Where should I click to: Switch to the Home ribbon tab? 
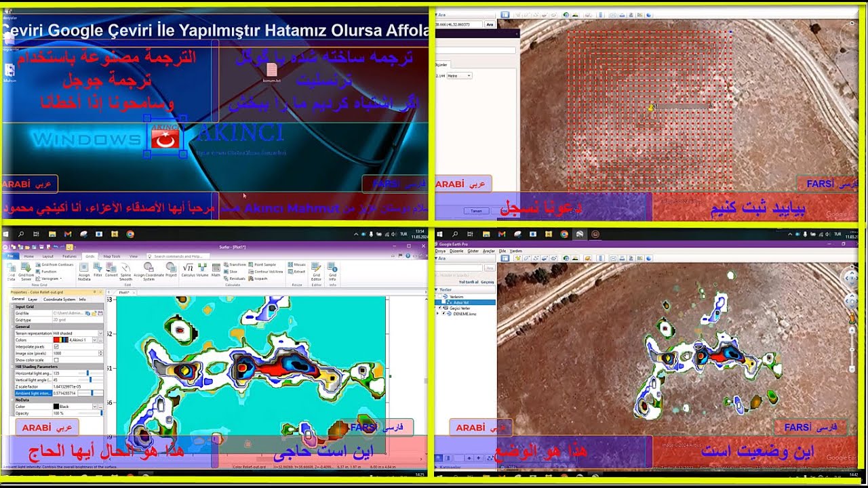coord(28,256)
